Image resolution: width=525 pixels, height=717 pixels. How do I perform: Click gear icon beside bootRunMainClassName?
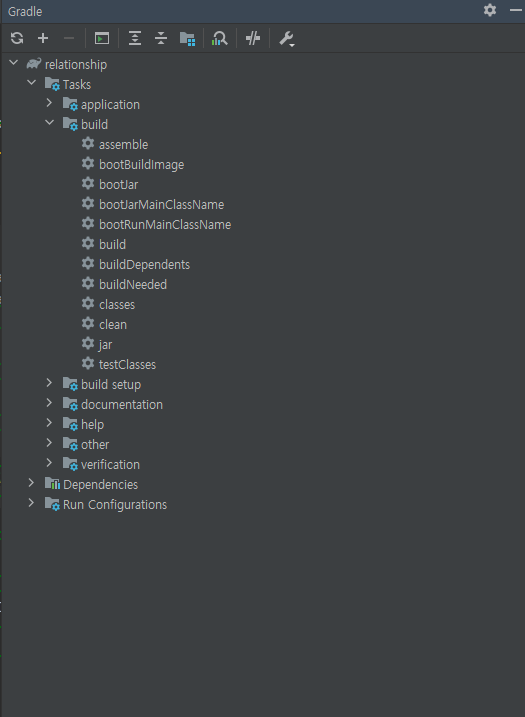point(88,224)
